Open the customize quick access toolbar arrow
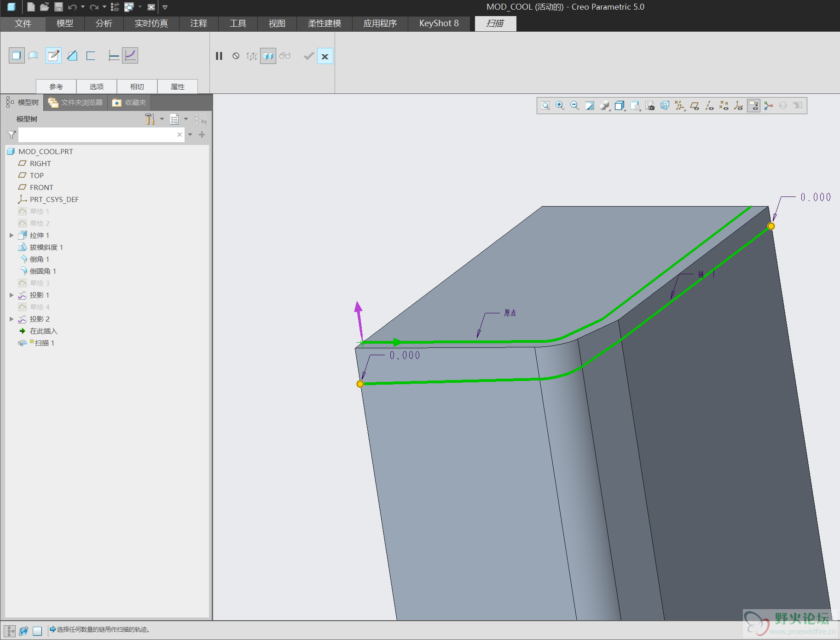The image size is (840, 640). (165, 7)
